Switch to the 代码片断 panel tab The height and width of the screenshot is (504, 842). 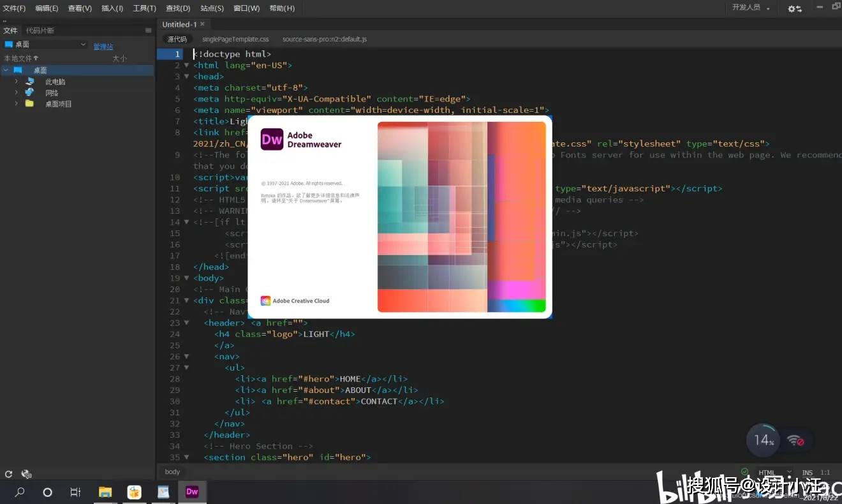coord(40,31)
